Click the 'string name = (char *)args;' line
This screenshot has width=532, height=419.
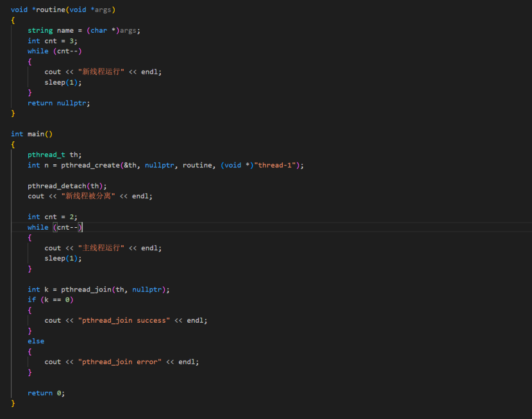pos(84,31)
